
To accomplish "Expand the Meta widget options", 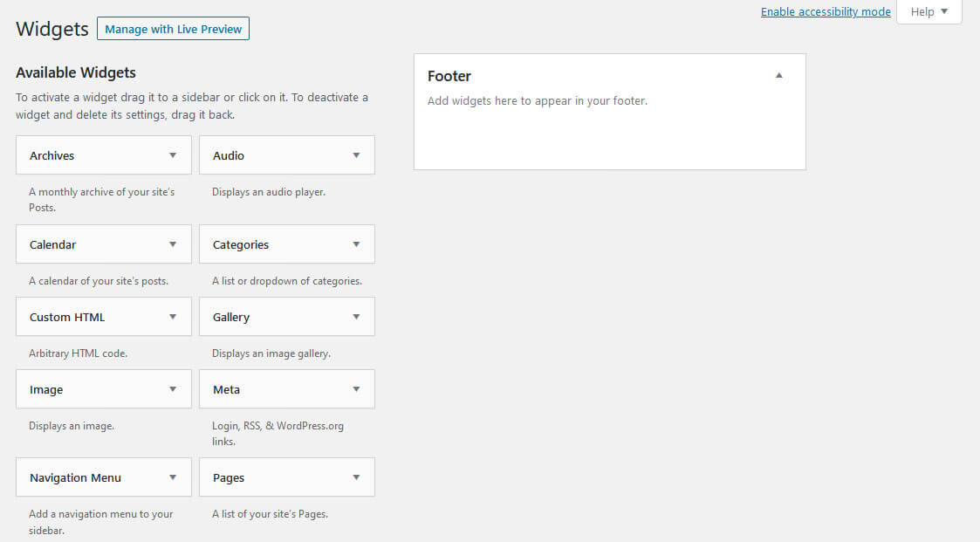I will pos(356,388).
